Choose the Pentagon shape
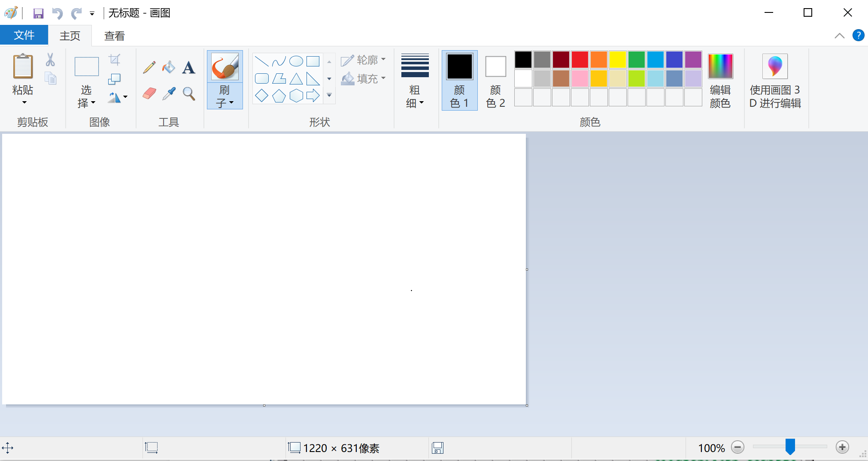The width and height of the screenshot is (868, 461). [279, 96]
